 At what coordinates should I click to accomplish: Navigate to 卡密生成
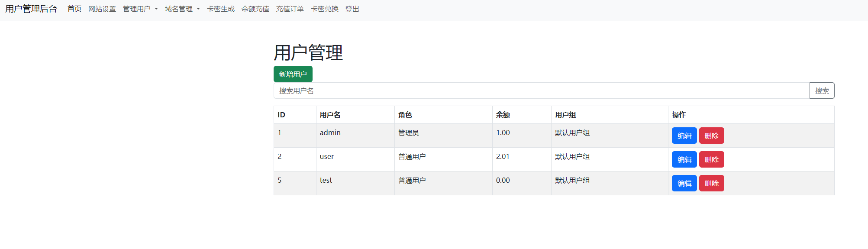click(x=221, y=9)
